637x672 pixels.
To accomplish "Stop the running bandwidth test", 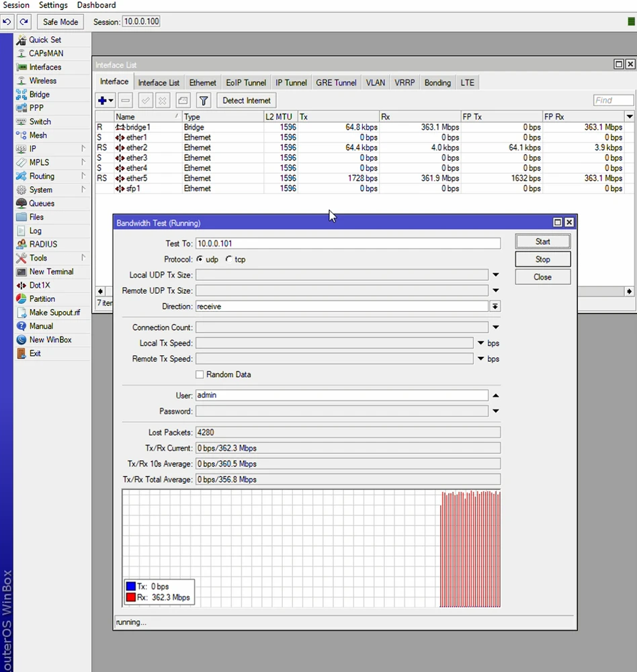I will 542,259.
